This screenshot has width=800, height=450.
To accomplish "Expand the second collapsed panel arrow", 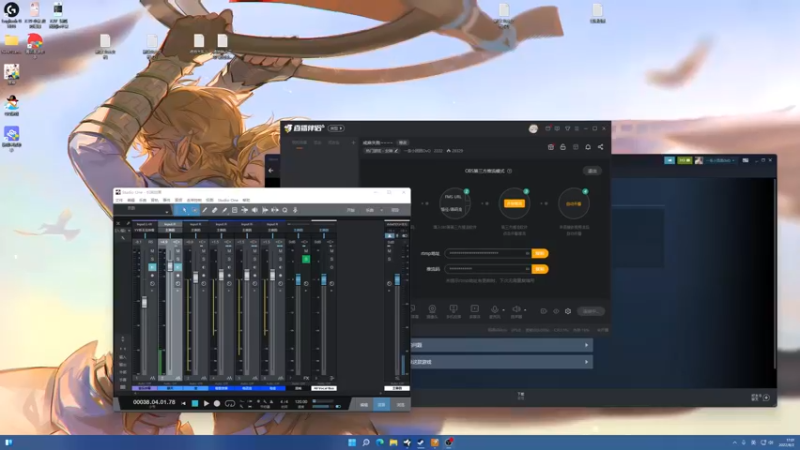I will tap(585, 361).
